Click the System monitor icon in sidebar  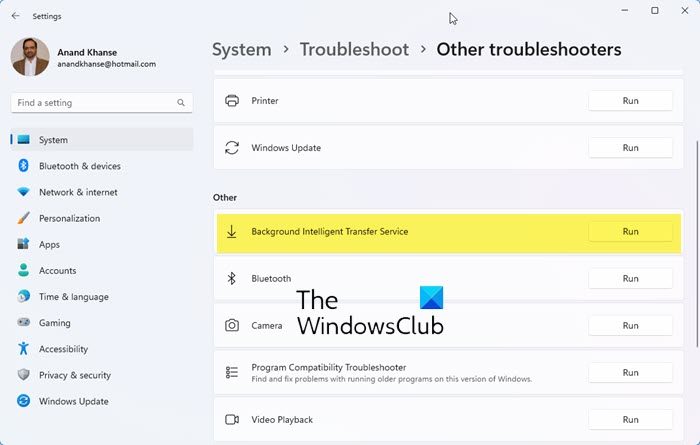24,140
